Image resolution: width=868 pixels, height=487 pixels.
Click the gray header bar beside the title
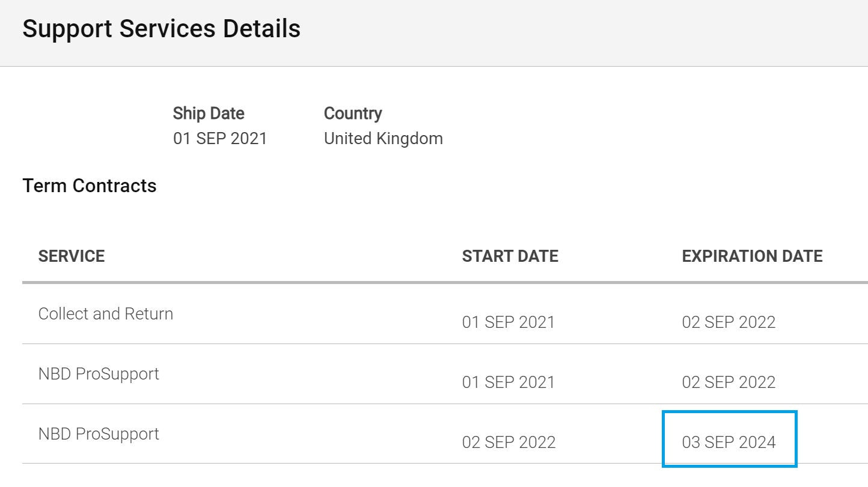[x=583, y=32]
